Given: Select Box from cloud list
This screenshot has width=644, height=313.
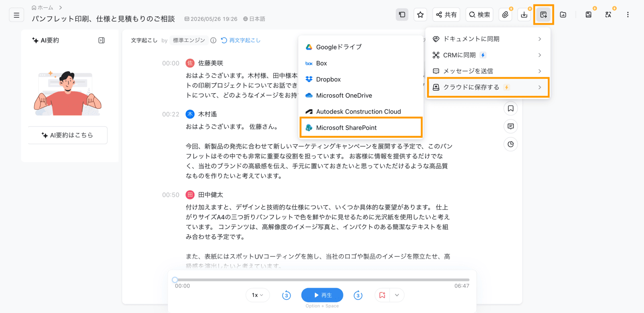Looking at the screenshot, I should [x=361, y=63].
